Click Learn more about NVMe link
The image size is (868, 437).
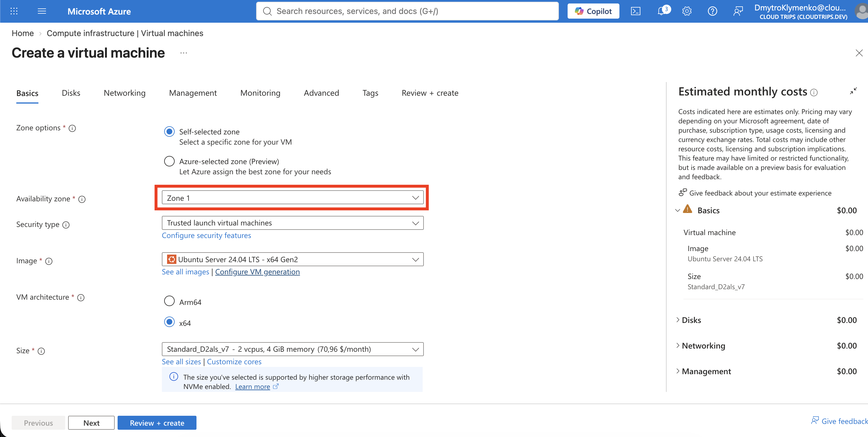[252, 386]
